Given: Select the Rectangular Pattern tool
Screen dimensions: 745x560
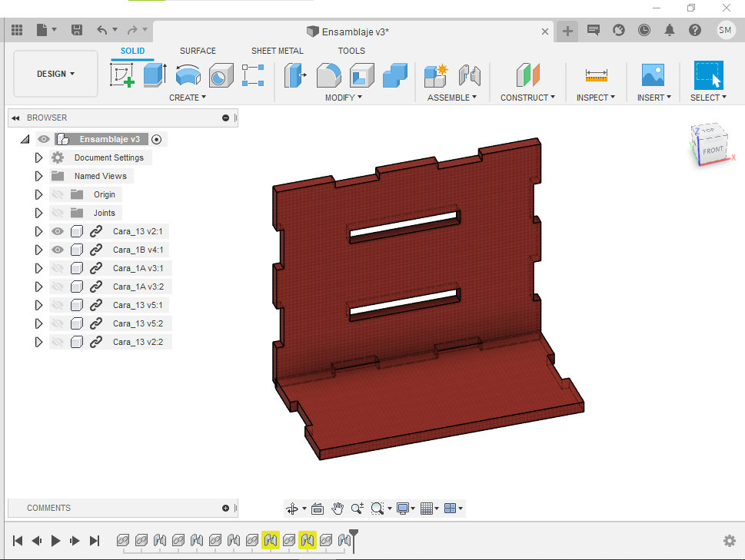Looking at the screenshot, I should (x=253, y=75).
